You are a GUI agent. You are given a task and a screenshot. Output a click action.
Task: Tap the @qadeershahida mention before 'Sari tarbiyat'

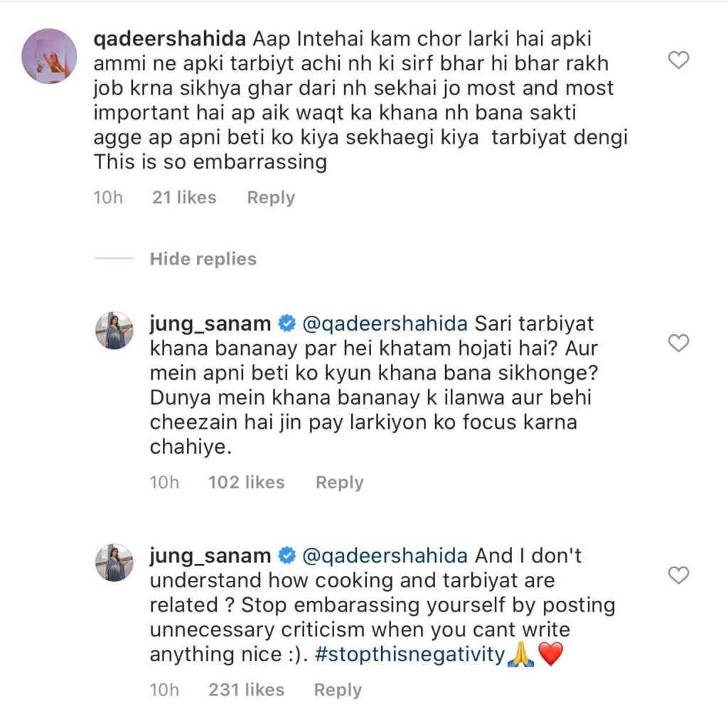385,324
